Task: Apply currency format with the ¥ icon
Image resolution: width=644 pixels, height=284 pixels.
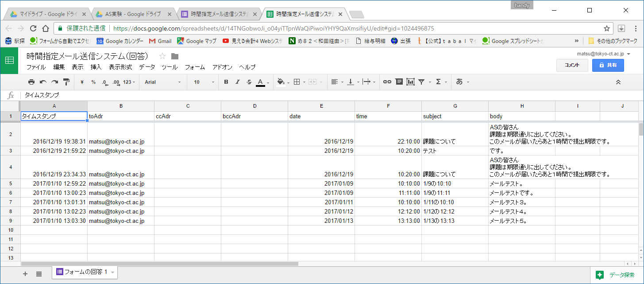Action: click(82, 82)
